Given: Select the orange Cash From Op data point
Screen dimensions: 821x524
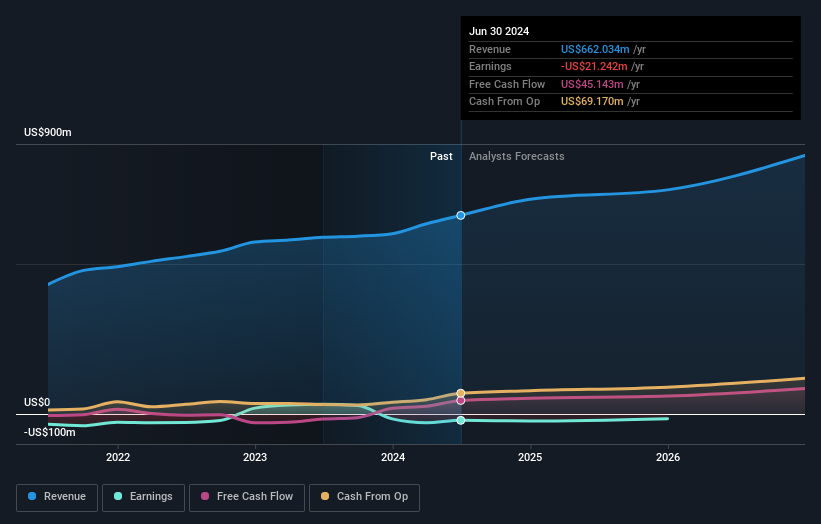Looking at the screenshot, I should click(461, 393).
